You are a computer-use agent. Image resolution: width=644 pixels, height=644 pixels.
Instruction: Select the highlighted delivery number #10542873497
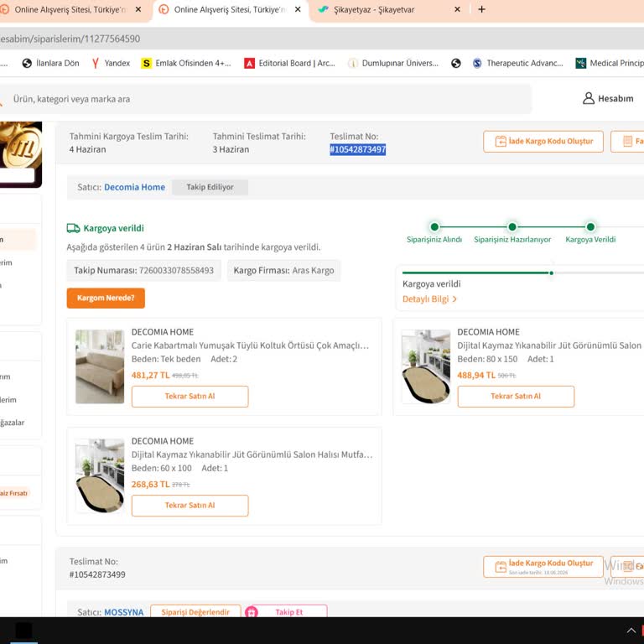(x=358, y=149)
